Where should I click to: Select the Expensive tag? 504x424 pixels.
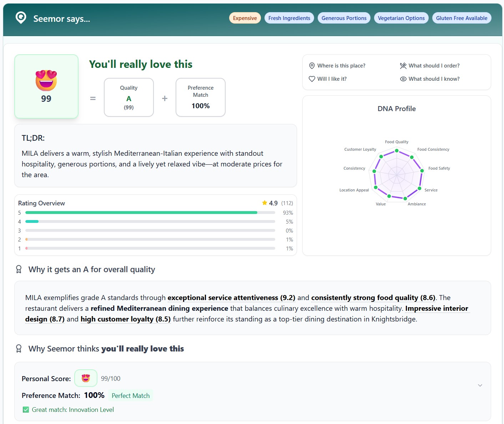coord(245,18)
